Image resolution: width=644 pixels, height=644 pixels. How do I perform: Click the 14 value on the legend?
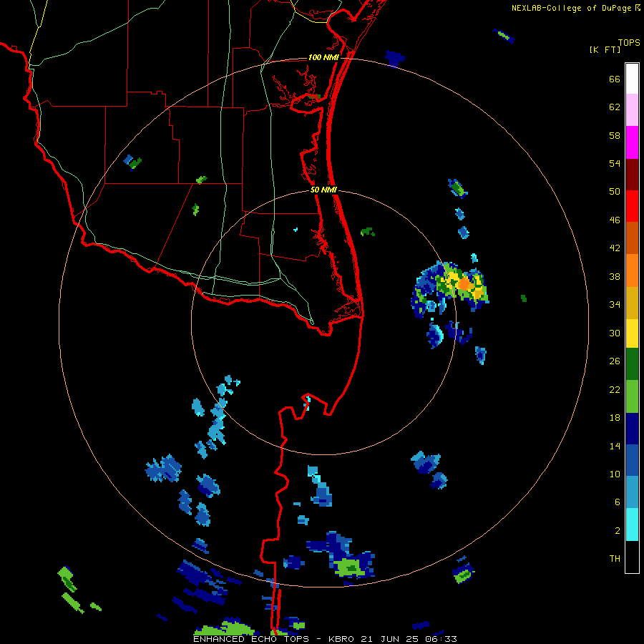tap(615, 446)
